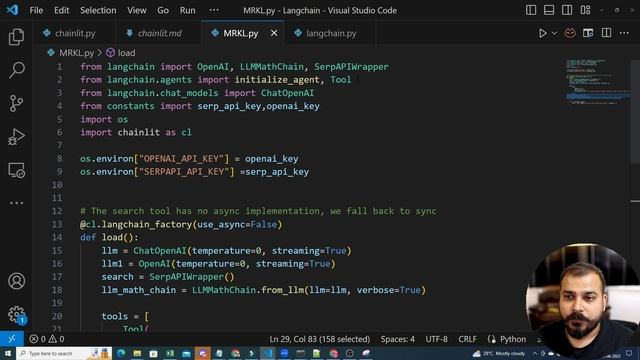Click 'LLMMathChain.from_llm' on line 18
The image size is (640, 360).
(248, 290)
